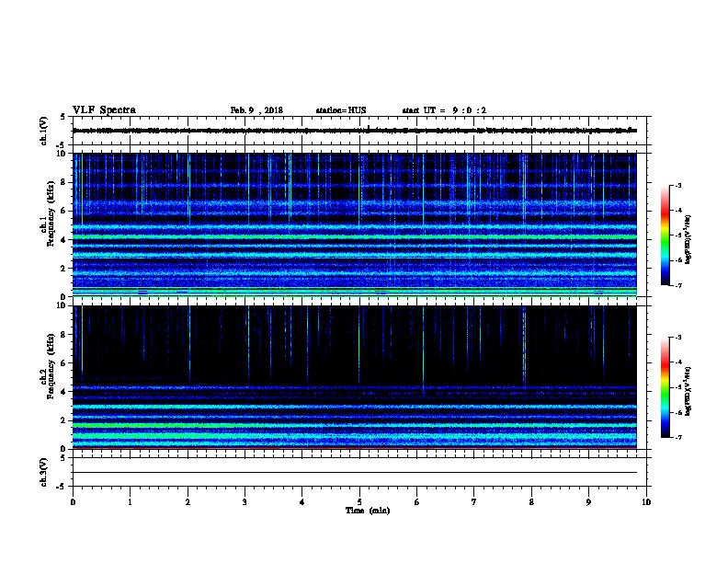Click the ch.1 colorbar log(PSD) label
728x563 pixels.
click(x=688, y=239)
